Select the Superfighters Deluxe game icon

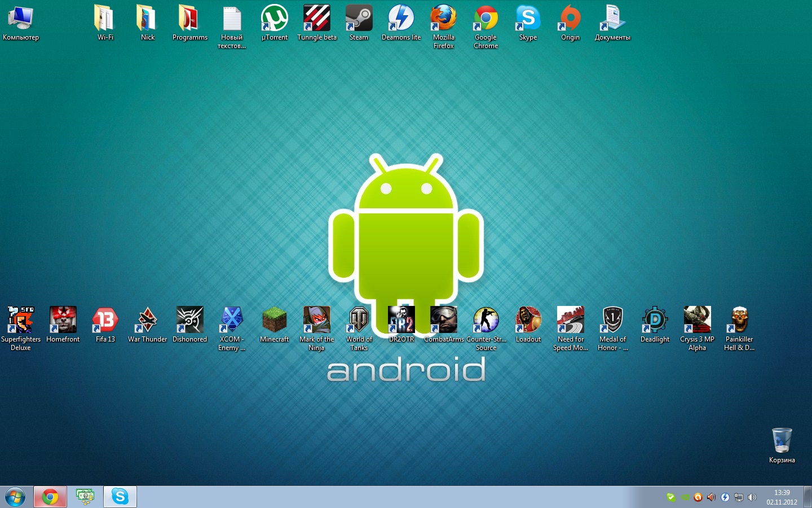pos(21,329)
